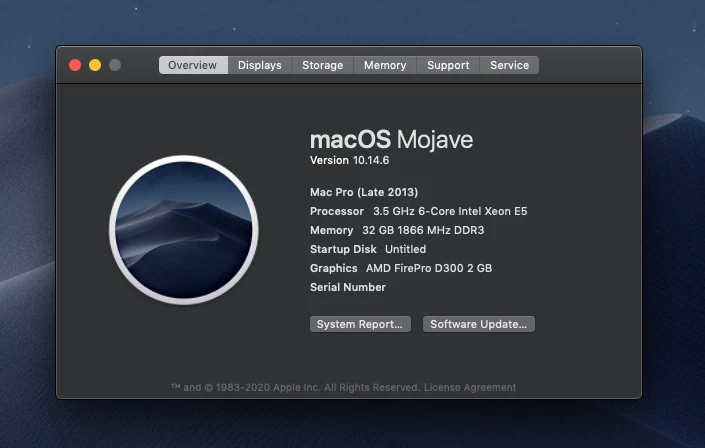Close the About This Mac window
Viewport: 705px width, 448px height.
pos(75,65)
